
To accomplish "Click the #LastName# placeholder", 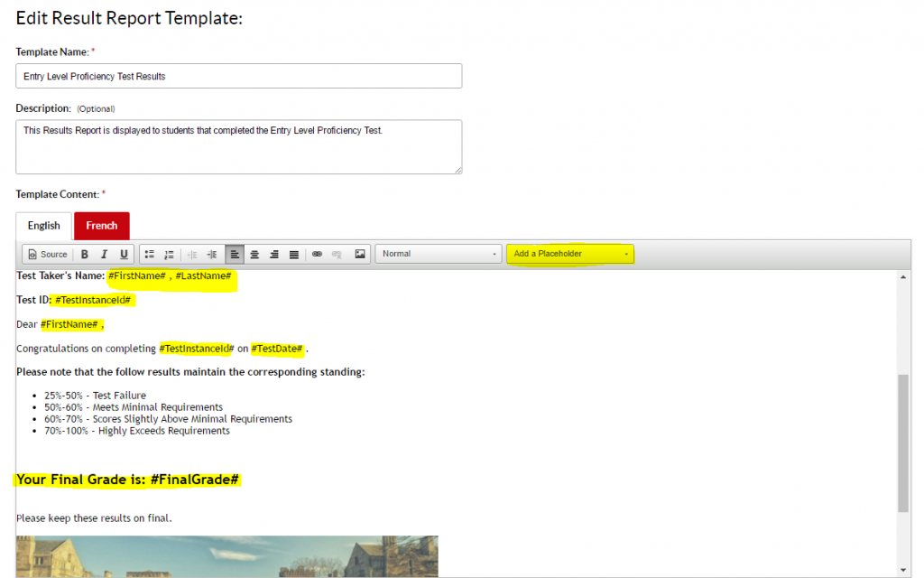I will (x=203, y=276).
